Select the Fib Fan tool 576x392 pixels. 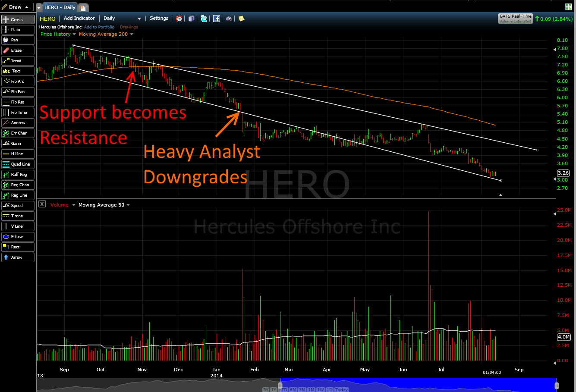18,92
